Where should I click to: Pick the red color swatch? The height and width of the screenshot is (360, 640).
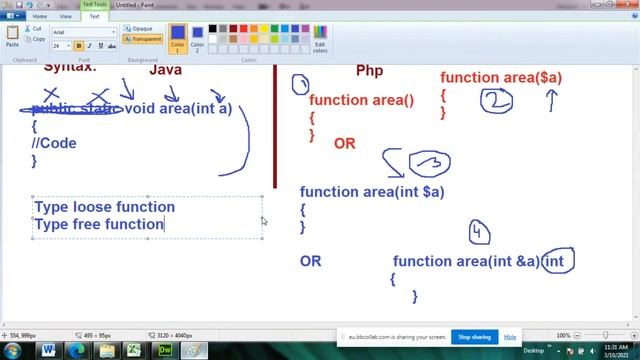tap(244, 29)
